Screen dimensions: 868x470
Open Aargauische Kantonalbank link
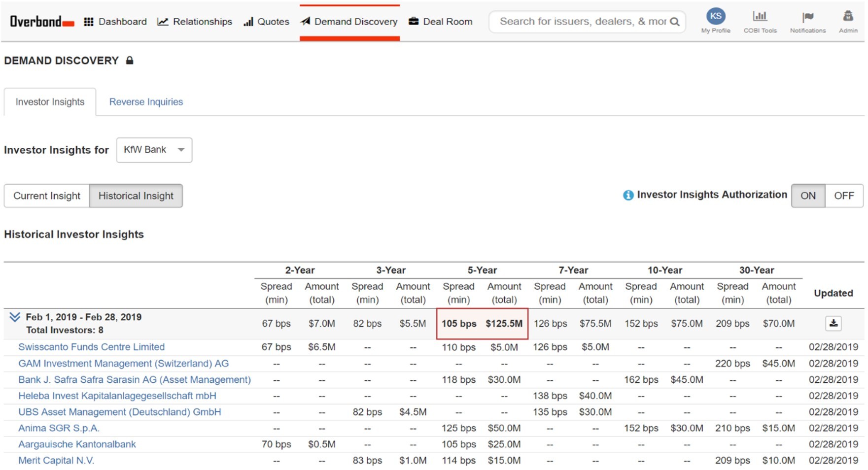pyautogui.click(x=77, y=444)
